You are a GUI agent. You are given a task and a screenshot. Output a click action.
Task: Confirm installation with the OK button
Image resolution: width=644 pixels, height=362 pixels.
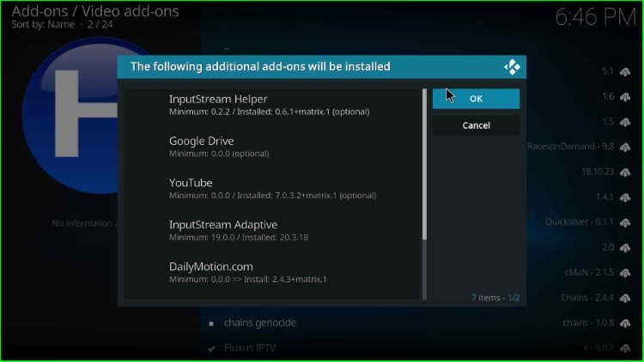point(476,99)
